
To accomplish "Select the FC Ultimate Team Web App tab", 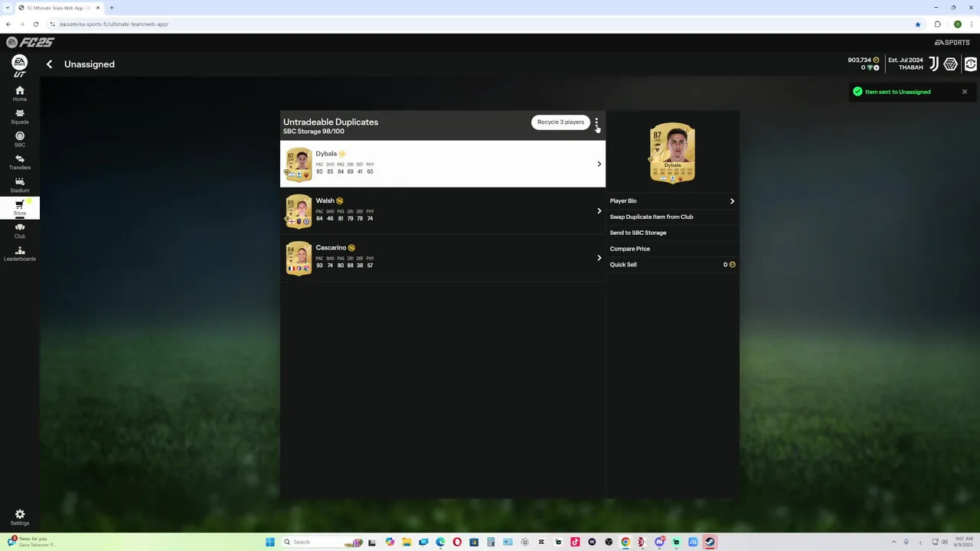I will [x=60, y=8].
